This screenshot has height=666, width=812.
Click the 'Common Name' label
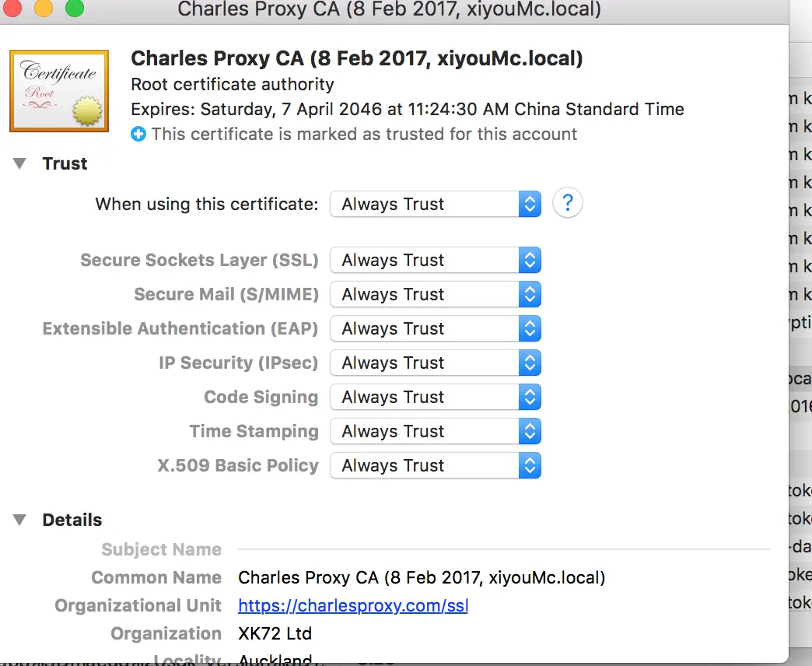[x=156, y=577]
